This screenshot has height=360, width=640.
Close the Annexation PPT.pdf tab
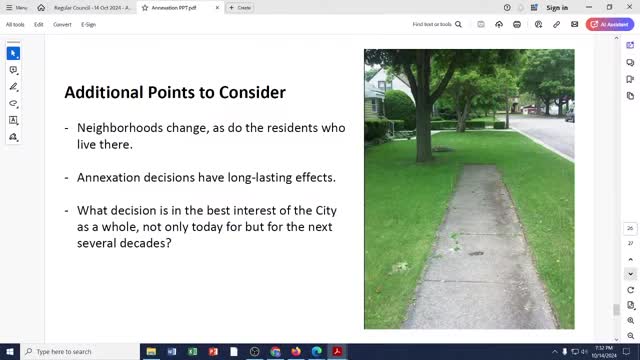click(217, 8)
